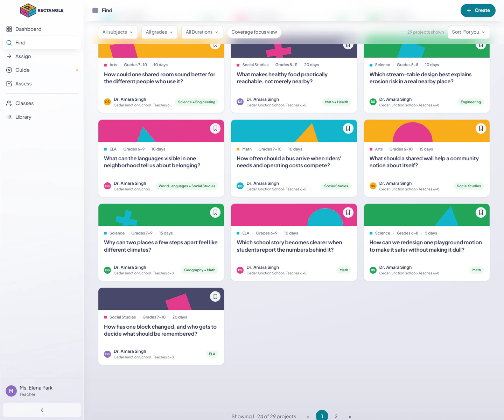Expand the All Durations filter
The height and width of the screenshot is (420, 504).
click(202, 32)
